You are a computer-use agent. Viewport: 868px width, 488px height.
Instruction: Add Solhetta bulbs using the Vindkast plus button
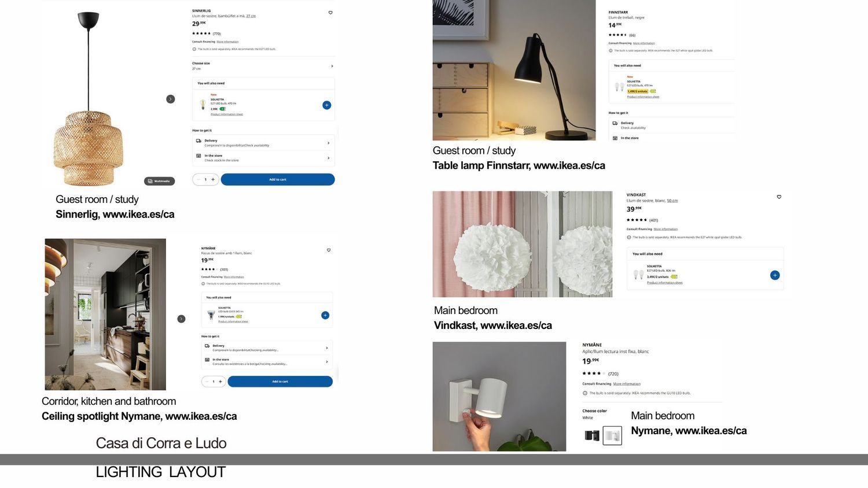(x=775, y=275)
